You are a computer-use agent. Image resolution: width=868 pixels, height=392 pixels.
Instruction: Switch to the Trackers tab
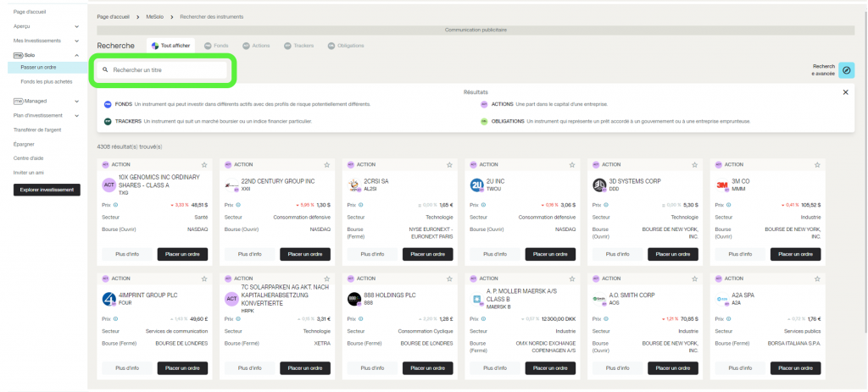pos(299,46)
